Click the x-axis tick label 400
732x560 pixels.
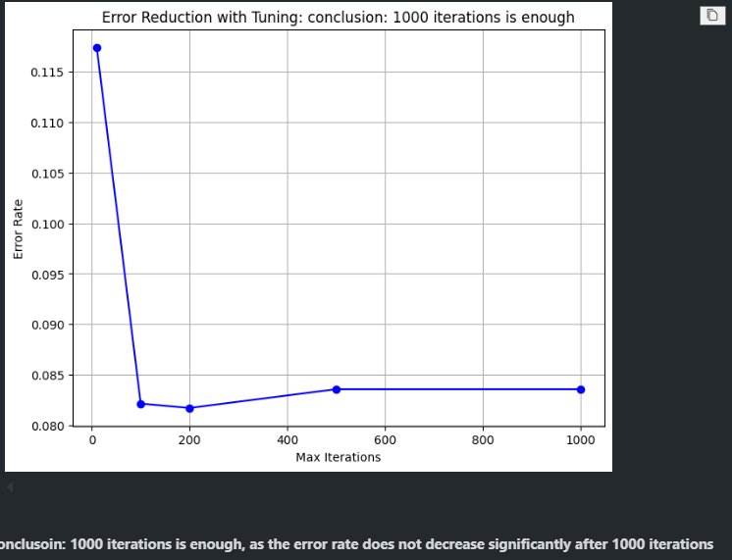point(288,440)
